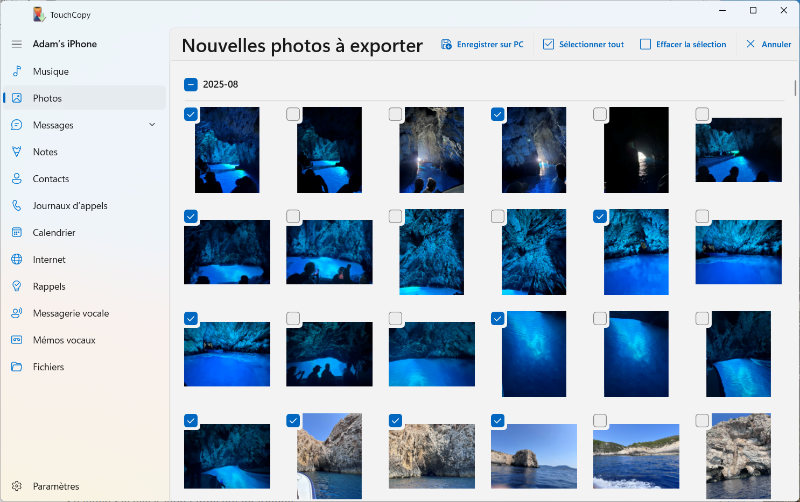Click the Notes icon in sidebar
Image resolution: width=800 pixels, height=502 pixels.
tap(17, 152)
